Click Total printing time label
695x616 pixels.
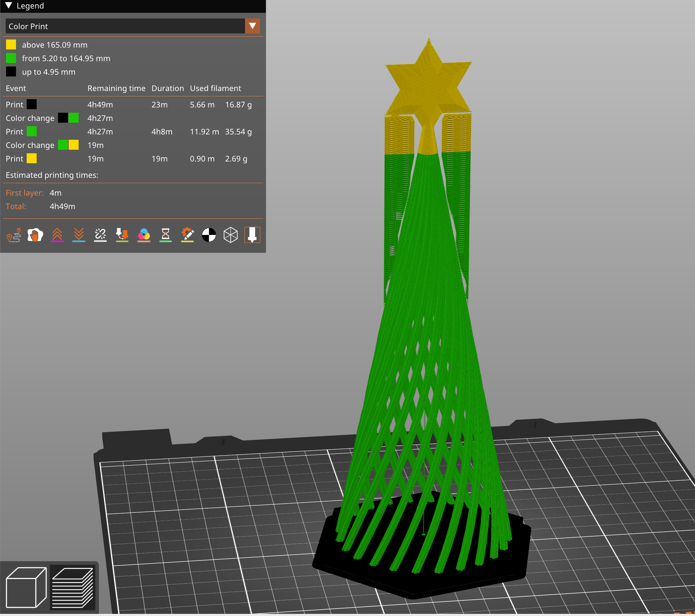pyautogui.click(x=16, y=206)
